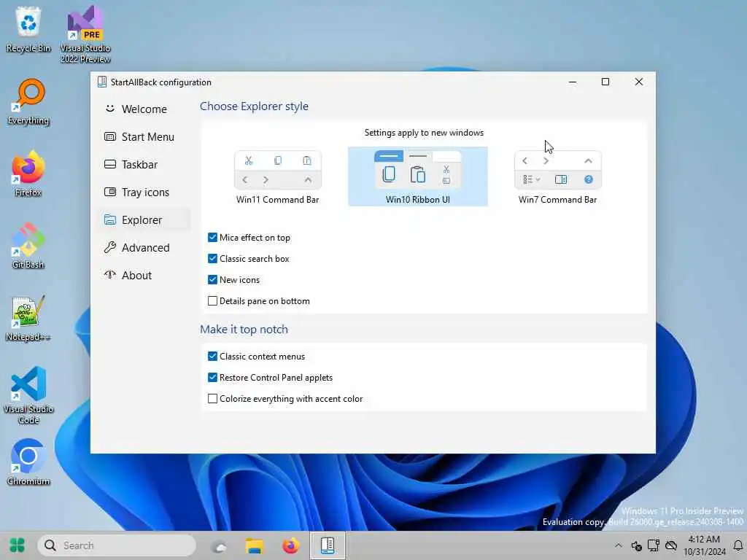Screen dimensions: 747x560
Task: Click the Explorer folder sidebar icon
Action: click(x=110, y=219)
